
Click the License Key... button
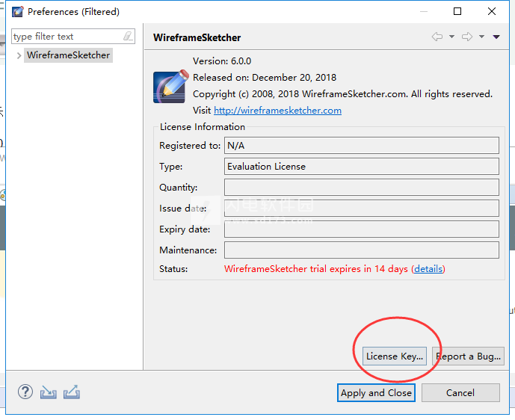395,356
